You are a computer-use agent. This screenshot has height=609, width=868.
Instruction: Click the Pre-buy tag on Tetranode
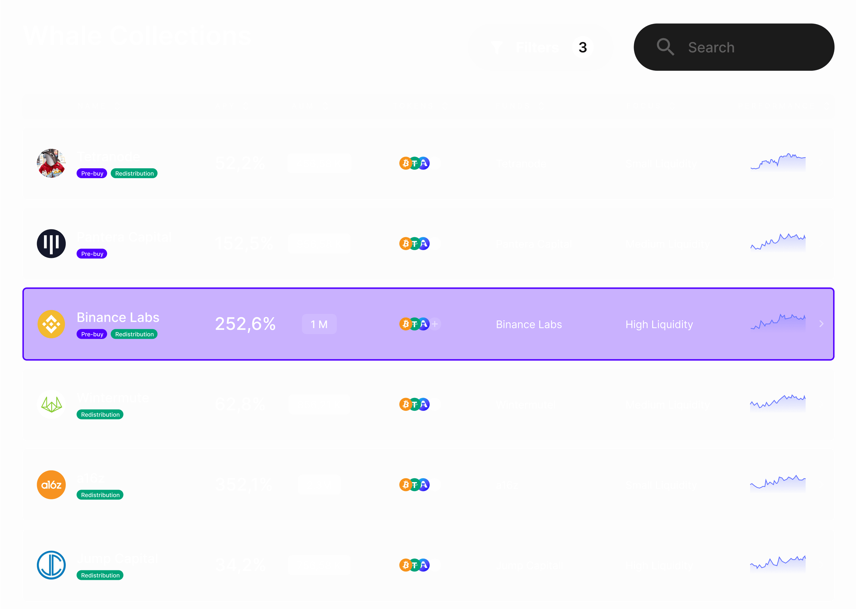91,173
